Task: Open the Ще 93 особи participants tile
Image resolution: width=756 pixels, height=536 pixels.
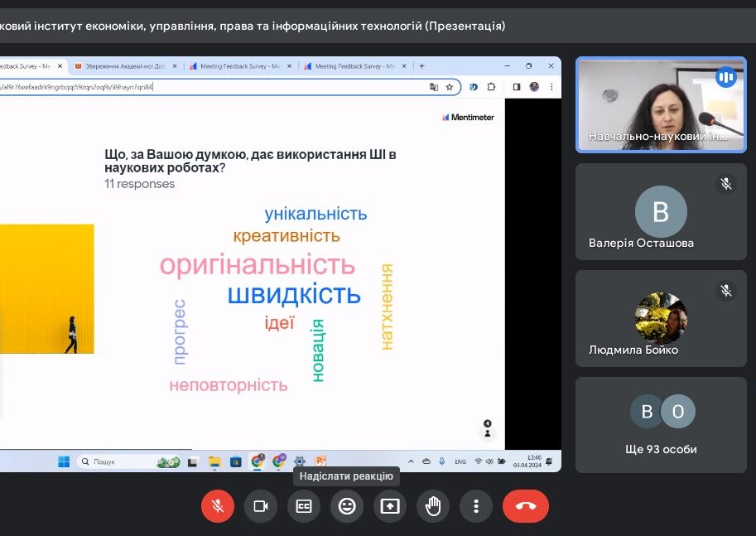Action: (x=661, y=425)
